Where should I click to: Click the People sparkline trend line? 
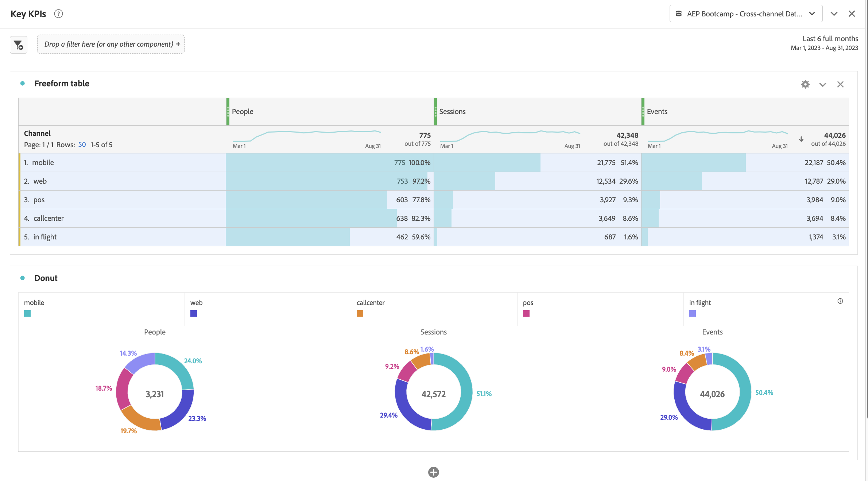click(307, 135)
